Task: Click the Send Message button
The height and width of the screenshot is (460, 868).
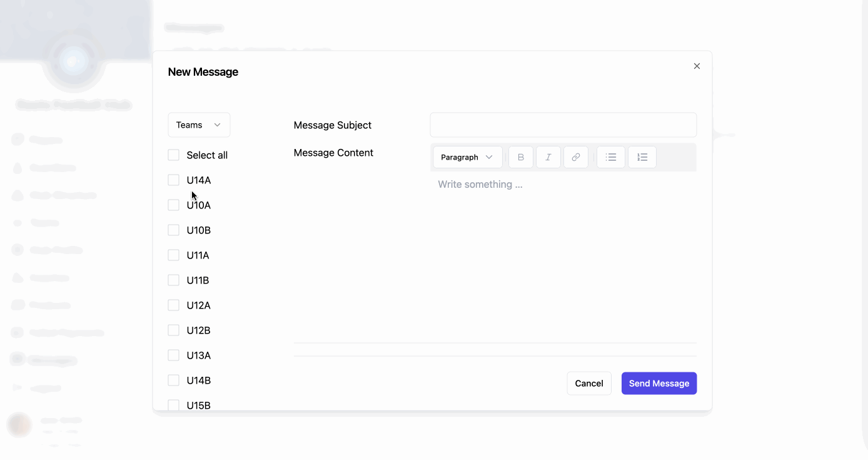Action: [659, 383]
